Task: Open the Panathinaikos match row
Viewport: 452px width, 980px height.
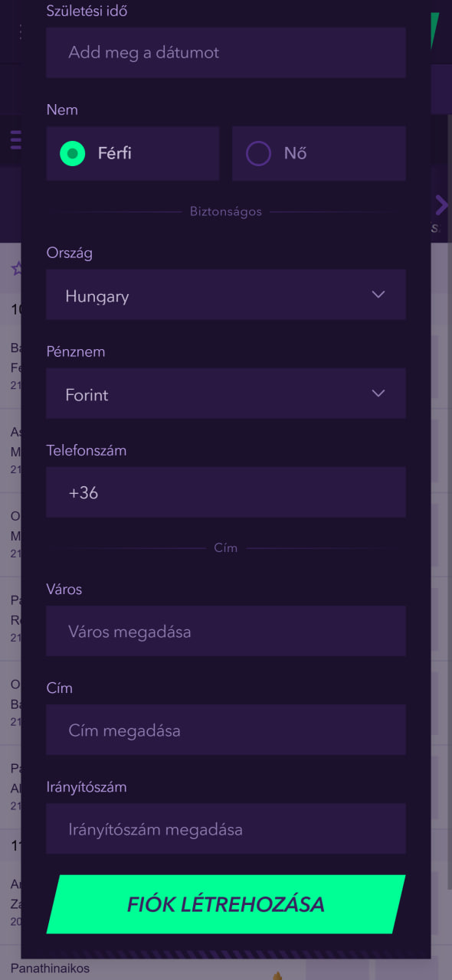Action: (x=226, y=969)
